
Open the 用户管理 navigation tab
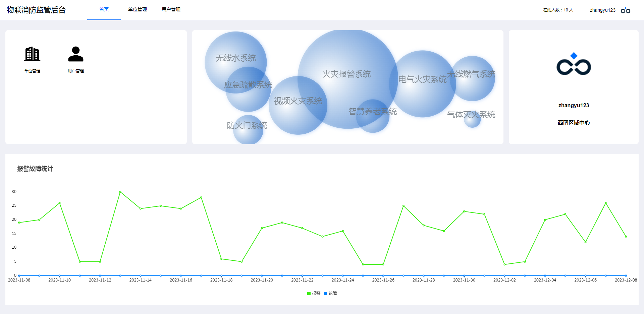pos(171,9)
